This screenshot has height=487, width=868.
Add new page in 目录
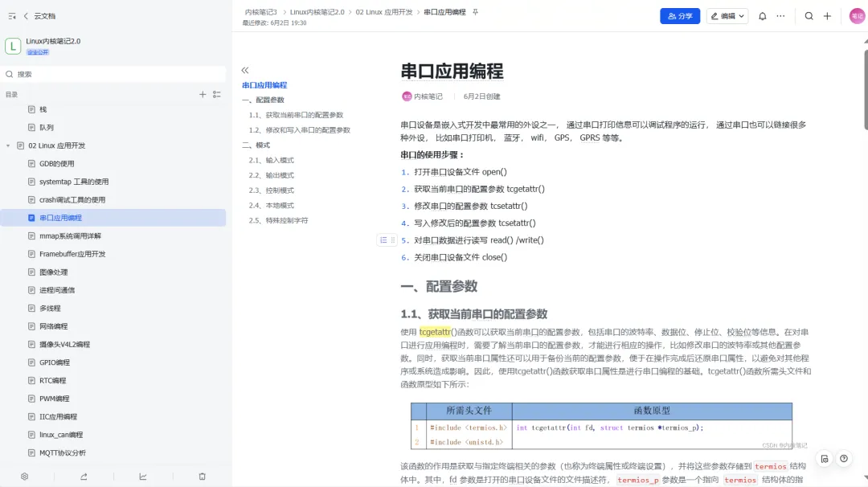(x=203, y=95)
